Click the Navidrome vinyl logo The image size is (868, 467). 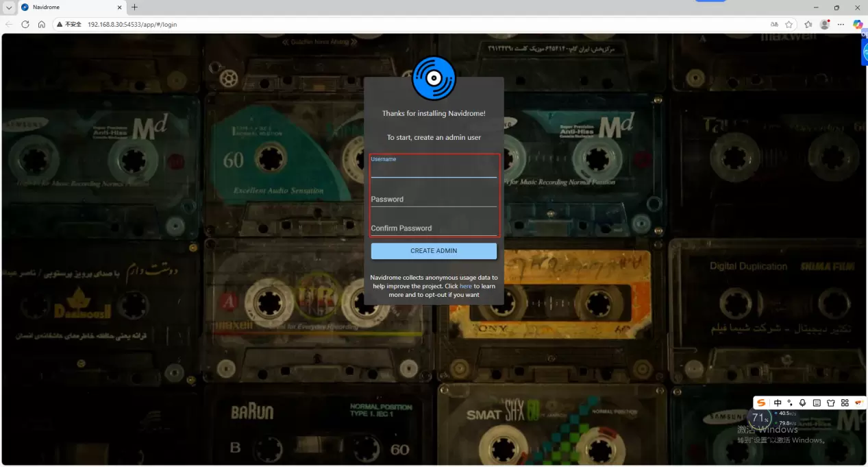[x=434, y=78]
